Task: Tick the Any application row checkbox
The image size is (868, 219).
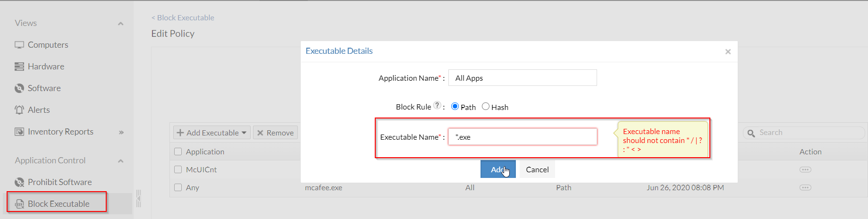Action: coord(178,187)
